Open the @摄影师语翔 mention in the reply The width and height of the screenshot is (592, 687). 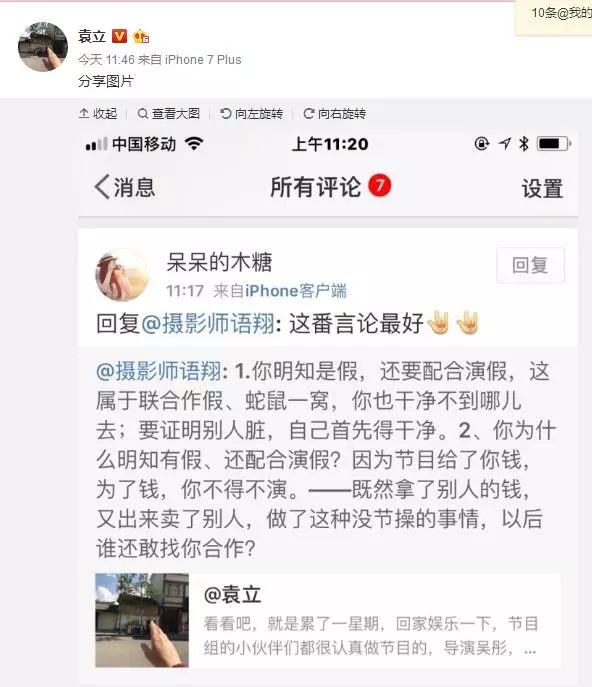coord(208,324)
